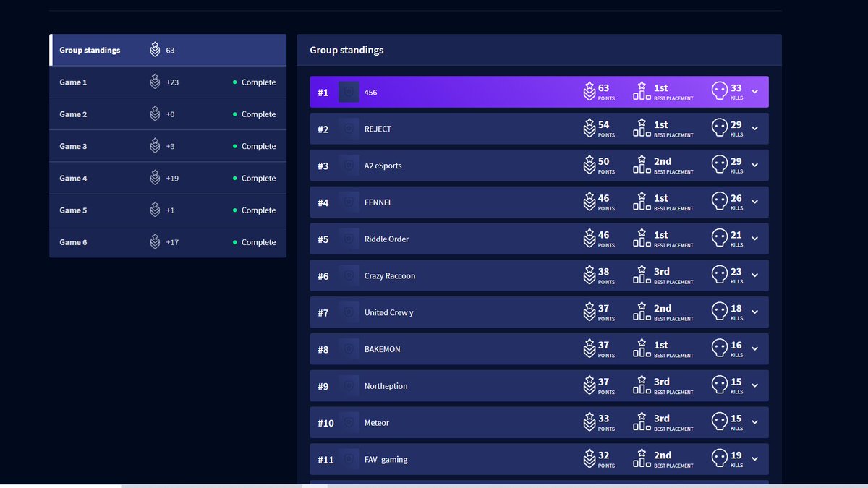Screen dimensions: 868x488
Task: Click the points medal icon for Crazy Raccoon
Action: click(589, 275)
